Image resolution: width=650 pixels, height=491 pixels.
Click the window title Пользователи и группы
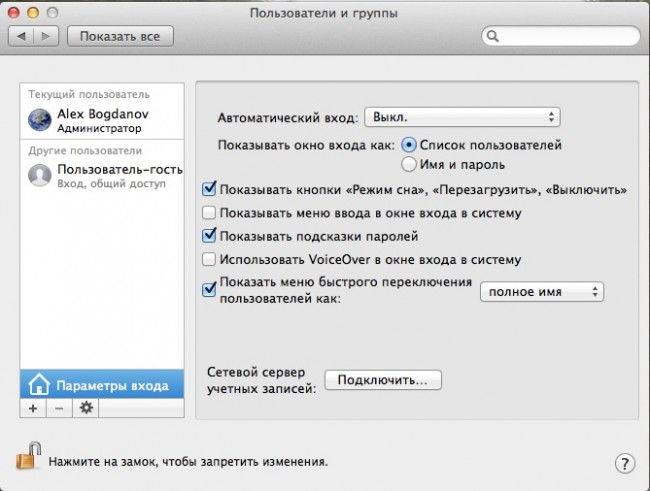click(x=324, y=13)
